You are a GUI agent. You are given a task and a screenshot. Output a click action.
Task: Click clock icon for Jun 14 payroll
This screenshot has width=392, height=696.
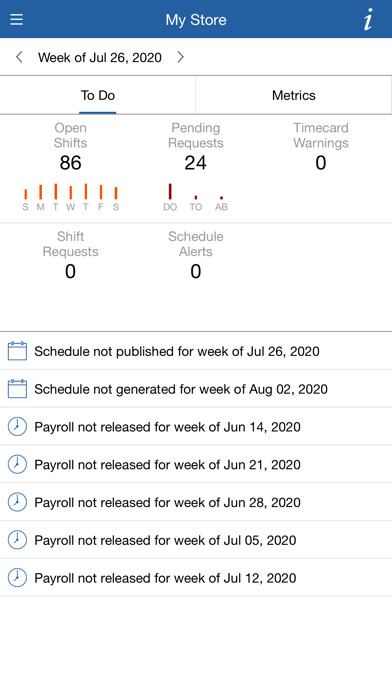17,427
